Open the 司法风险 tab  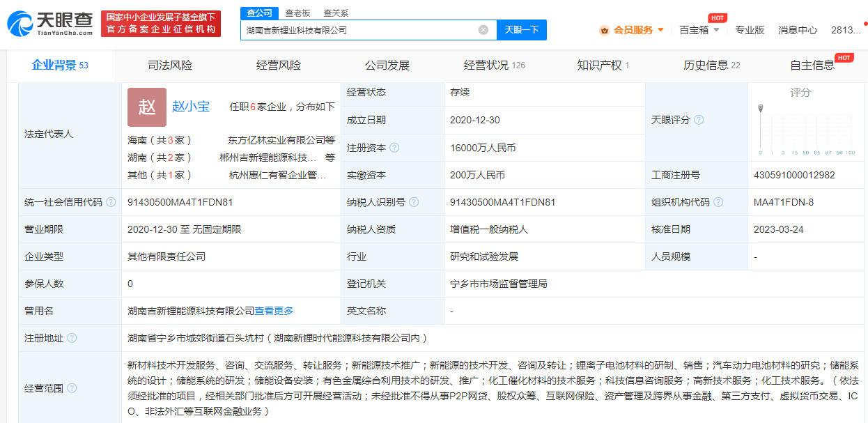point(170,66)
